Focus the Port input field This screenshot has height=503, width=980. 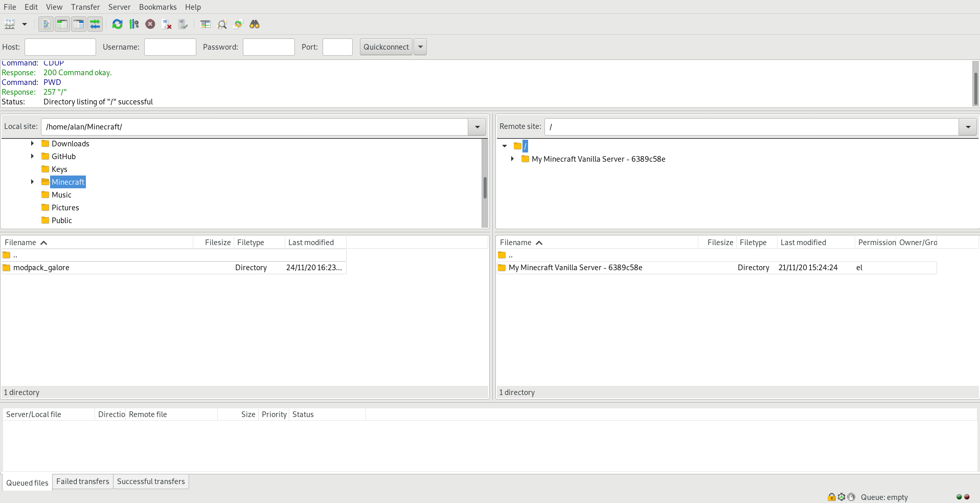point(337,47)
